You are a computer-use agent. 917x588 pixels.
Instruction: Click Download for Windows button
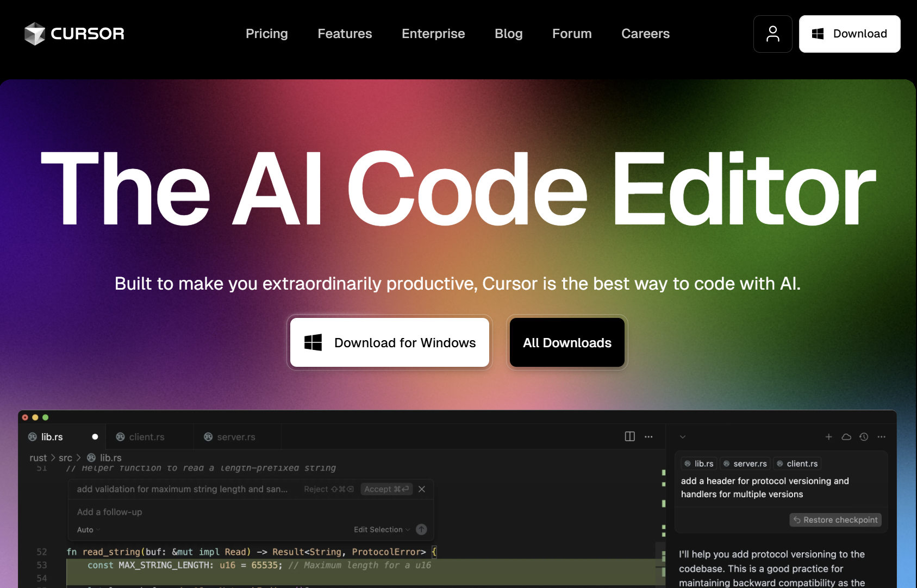(390, 342)
